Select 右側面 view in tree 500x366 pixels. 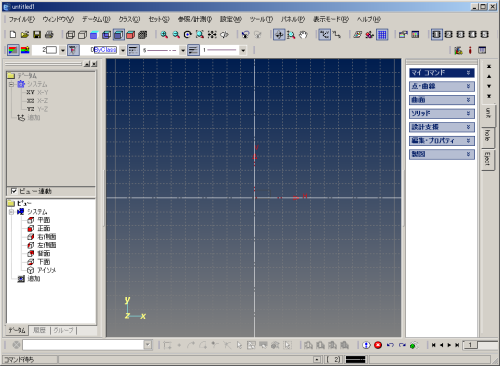tap(47, 237)
